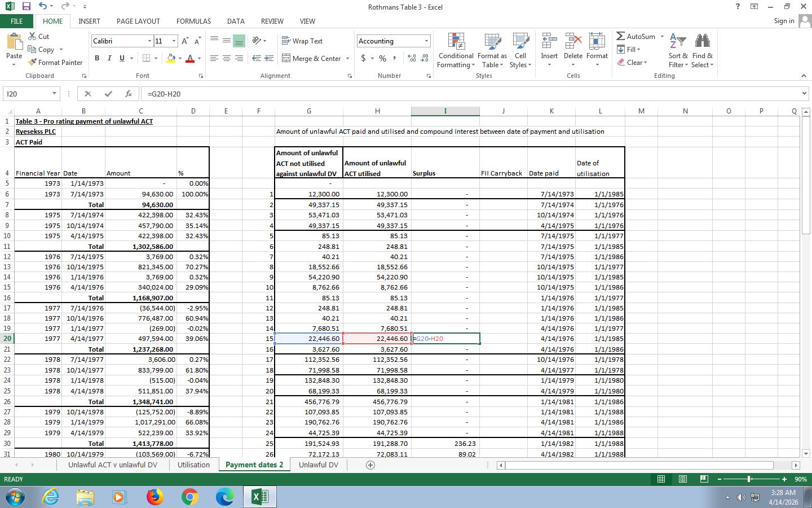Click the Increase Decimal icon

(x=412, y=58)
